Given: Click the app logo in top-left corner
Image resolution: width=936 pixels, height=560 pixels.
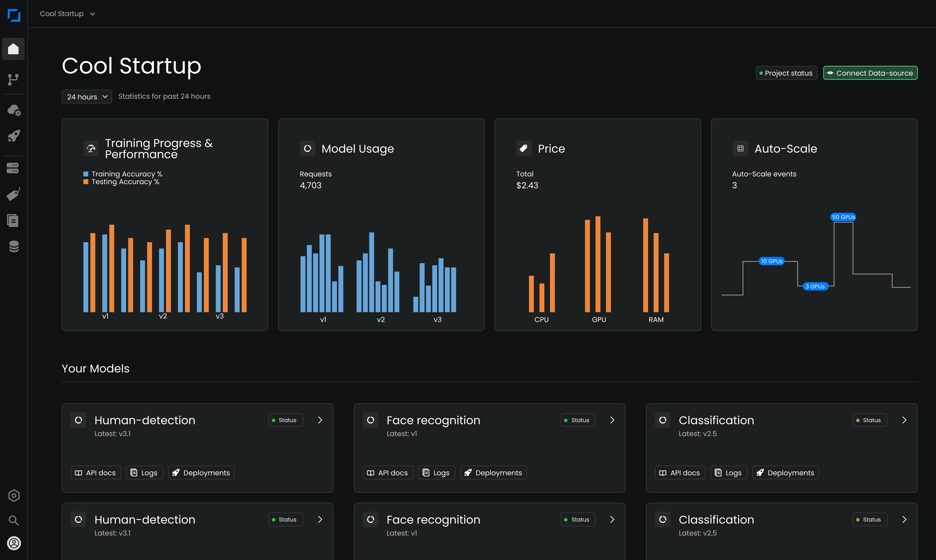Looking at the screenshot, I should 14,15.
